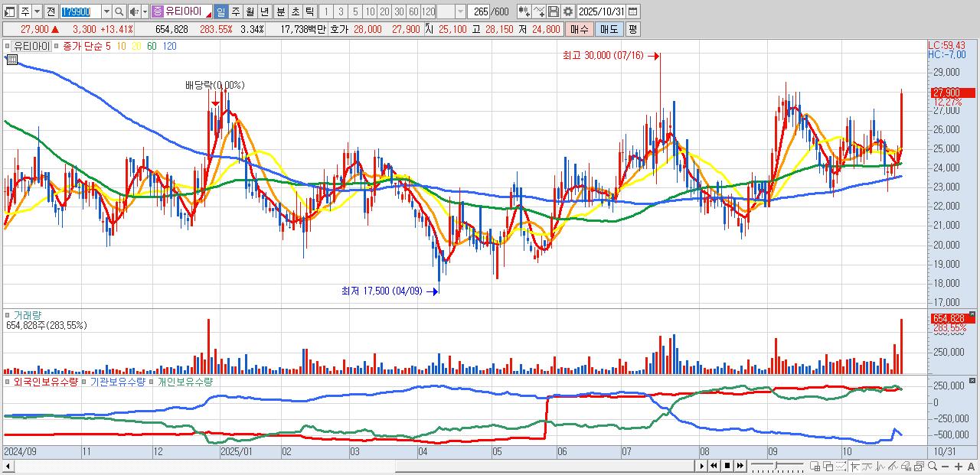Select the crosshair cursor tool in bottom toolbar
Image resolution: width=980 pixels, height=475 pixels.
854,466
